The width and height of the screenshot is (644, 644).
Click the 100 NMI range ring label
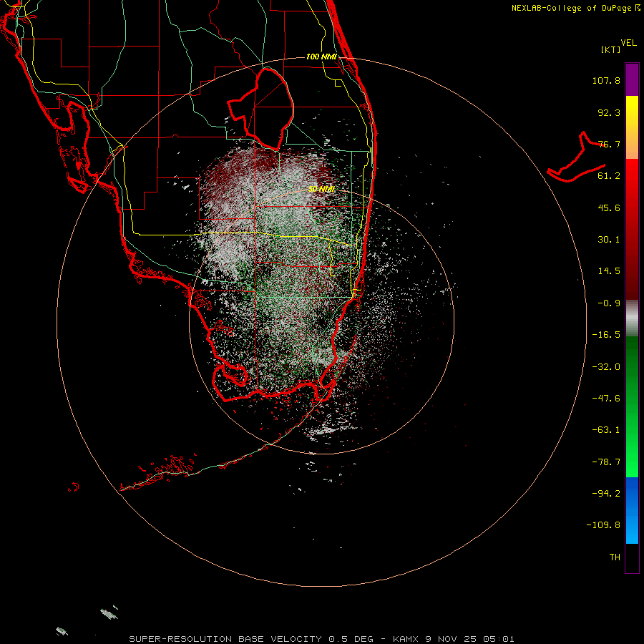point(321,57)
